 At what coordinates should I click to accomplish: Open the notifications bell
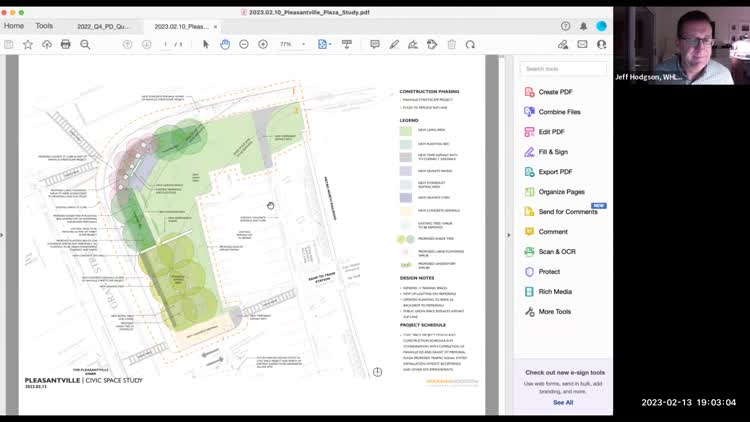tap(584, 26)
